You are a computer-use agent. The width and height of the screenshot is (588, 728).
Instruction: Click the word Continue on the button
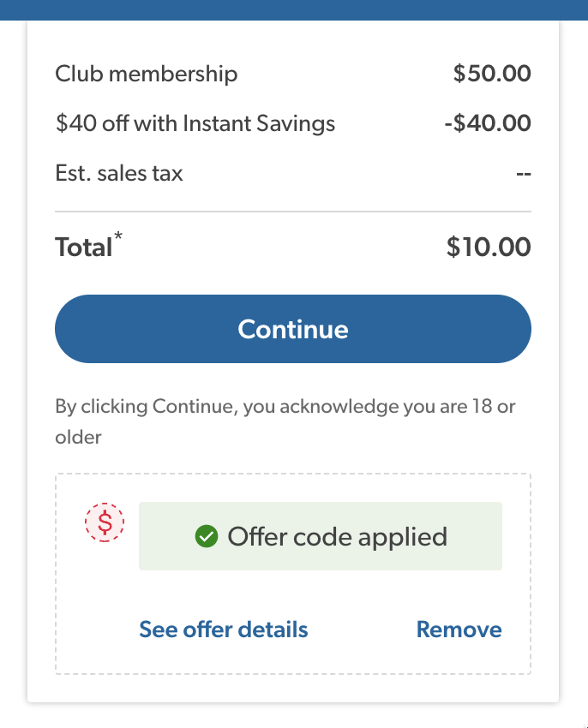click(293, 329)
